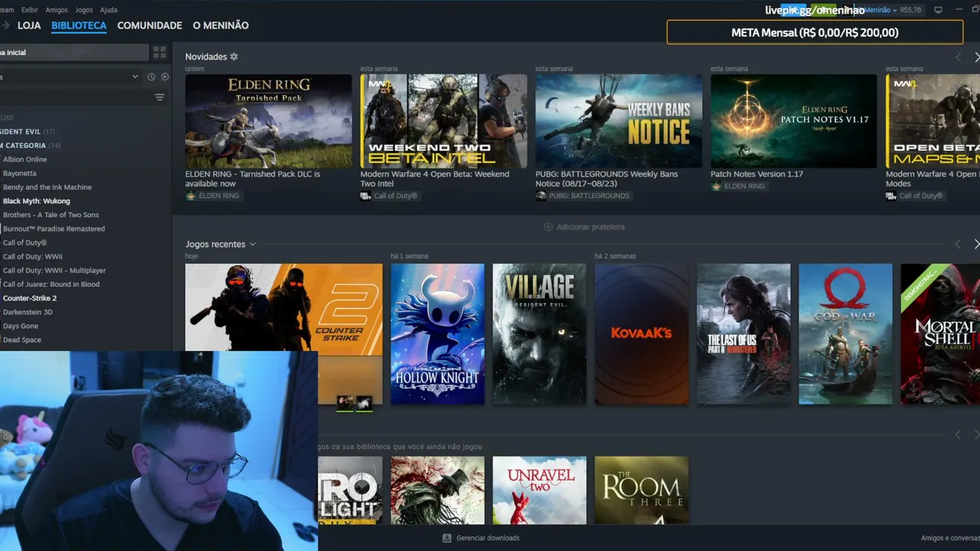Open the Novidades settings gear
Viewport: 980px width, 551px height.
[234, 57]
